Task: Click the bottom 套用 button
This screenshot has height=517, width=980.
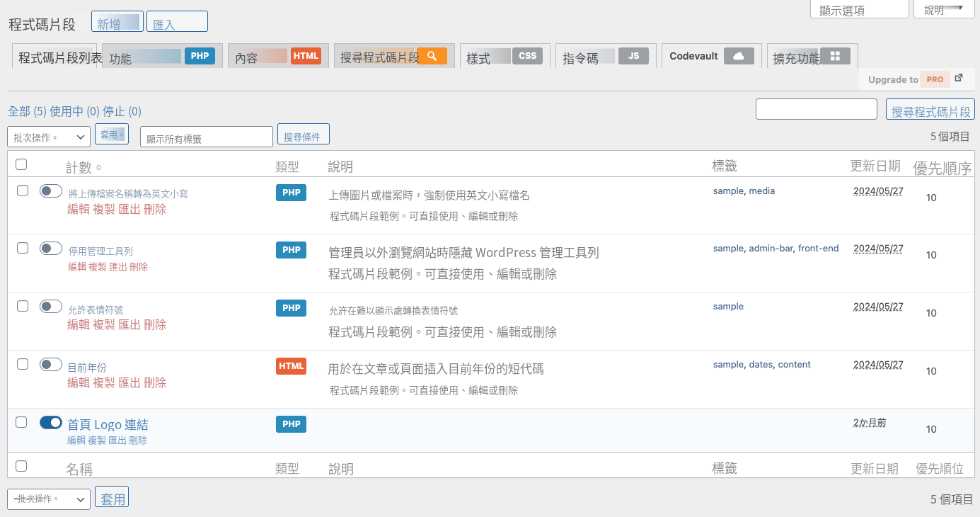Action: click(x=112, y=497)
